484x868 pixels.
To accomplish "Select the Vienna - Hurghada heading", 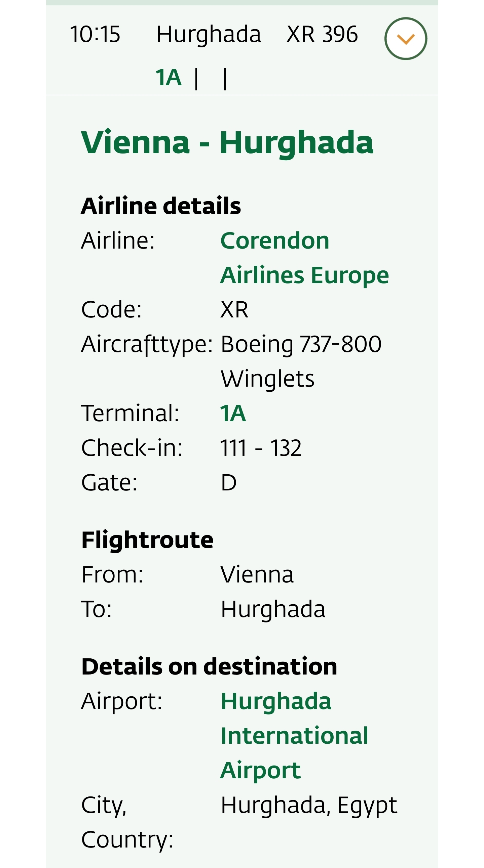I will (227, 142).
